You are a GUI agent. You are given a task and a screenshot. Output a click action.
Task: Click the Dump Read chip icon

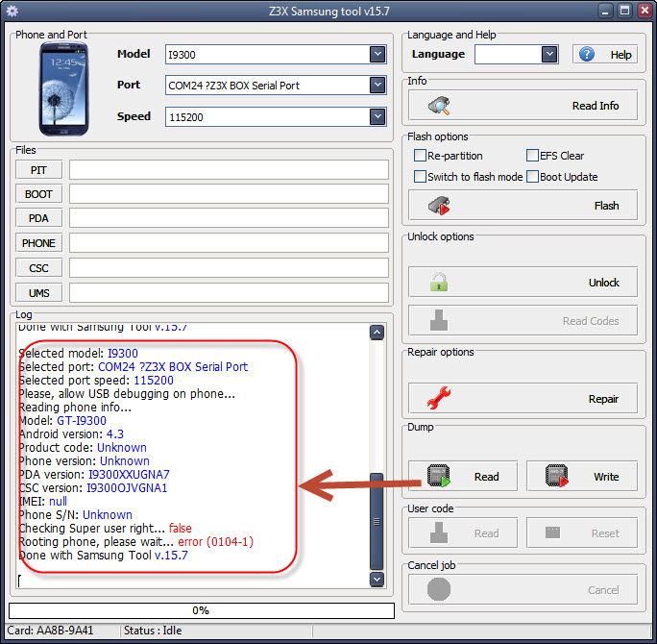coord(439,477)
